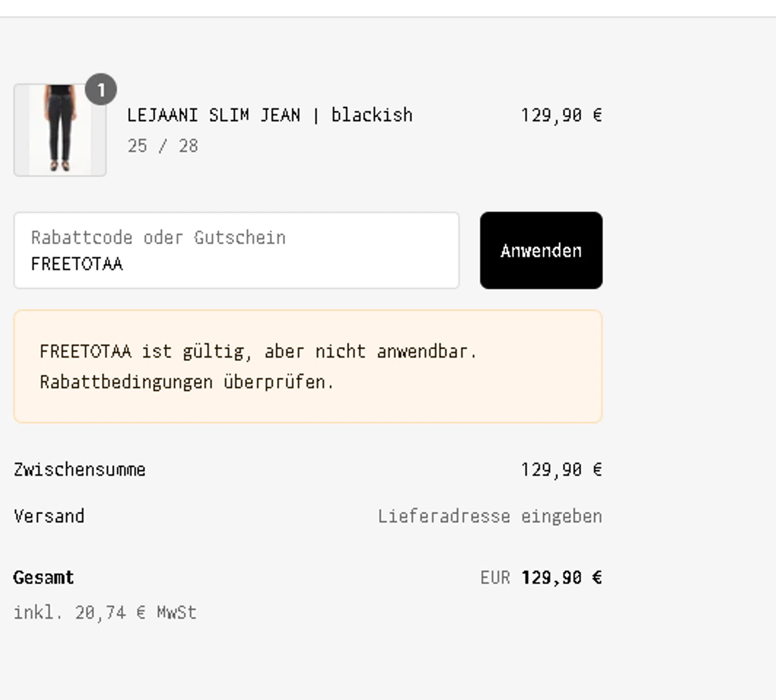Click the 'inkl. 20,74 € MwSt' tax note

pos(105,613)
